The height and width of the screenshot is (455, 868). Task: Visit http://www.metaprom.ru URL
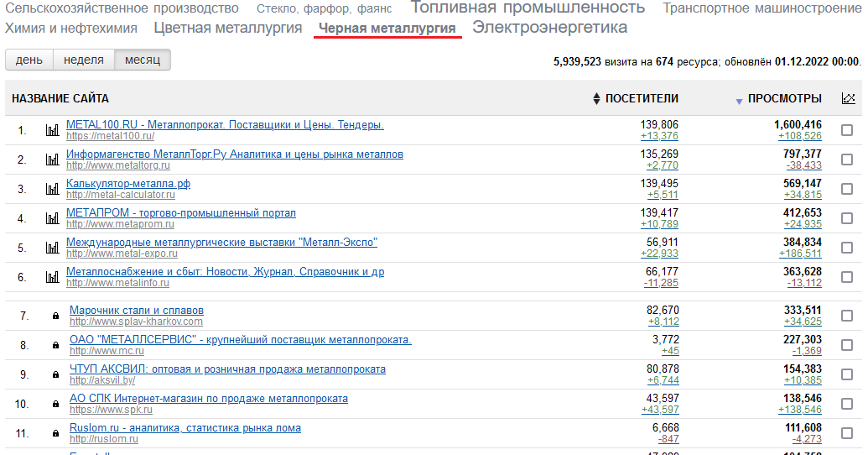click(x=120, y=224)
